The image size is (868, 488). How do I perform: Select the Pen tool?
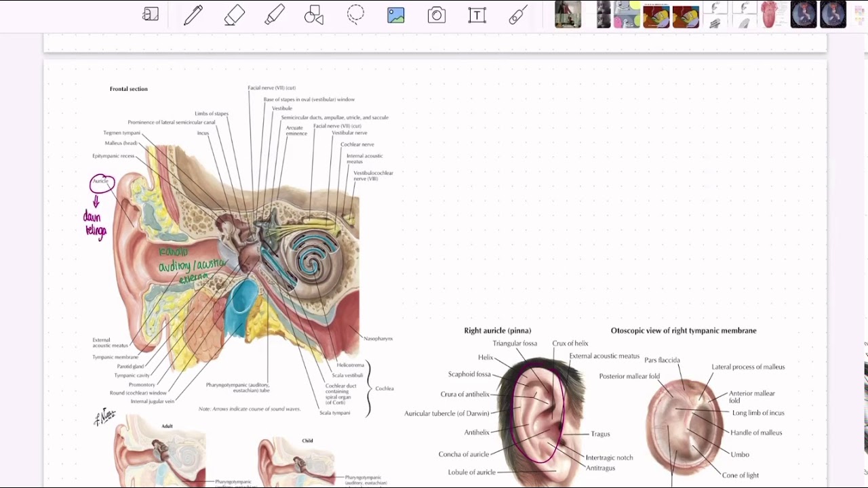pyautogui.click(x=193, y=15)
